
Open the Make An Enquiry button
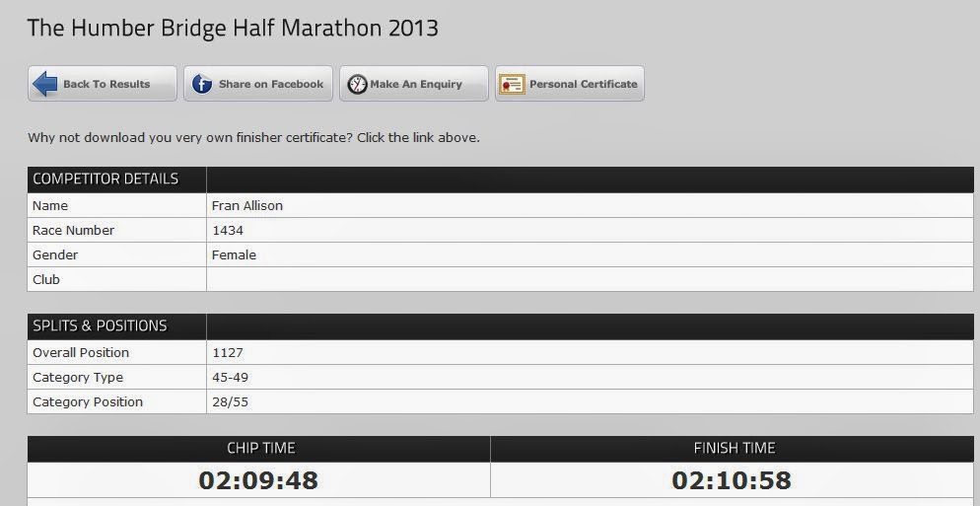point(414,84)
